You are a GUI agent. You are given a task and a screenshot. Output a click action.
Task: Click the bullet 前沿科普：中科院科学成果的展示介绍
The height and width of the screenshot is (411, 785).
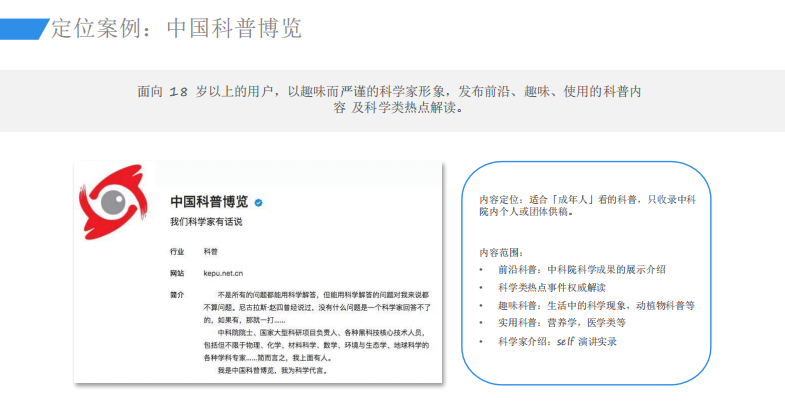581,270
